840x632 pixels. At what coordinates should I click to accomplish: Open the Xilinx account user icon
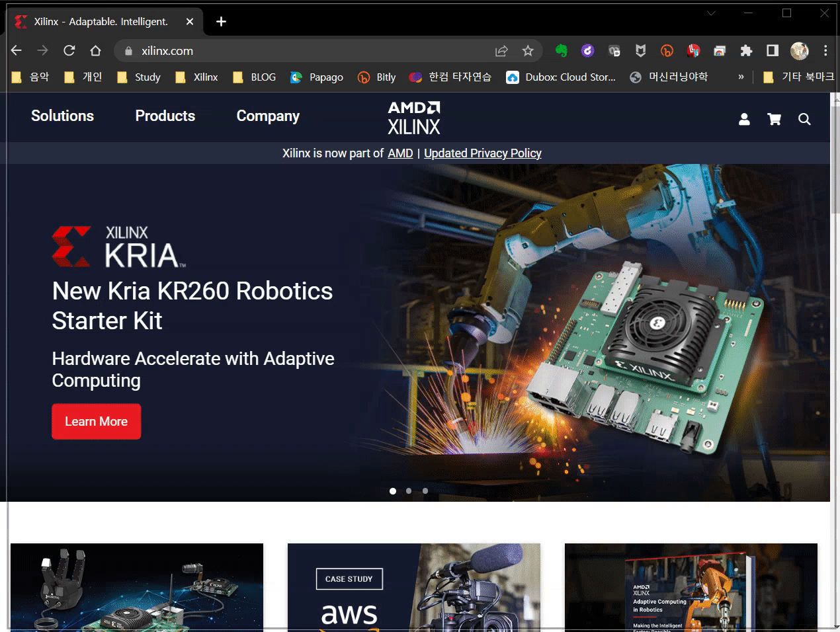click(x=744, y=119)
